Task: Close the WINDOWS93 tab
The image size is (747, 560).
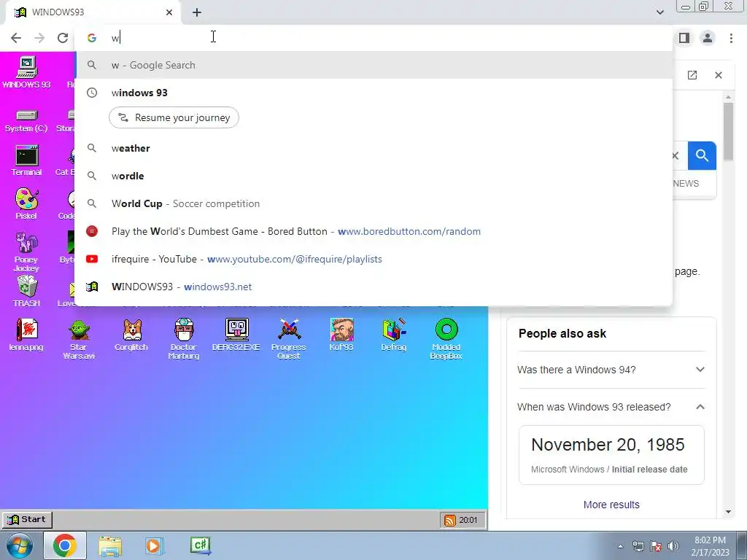Action: [x=169, y=12]
